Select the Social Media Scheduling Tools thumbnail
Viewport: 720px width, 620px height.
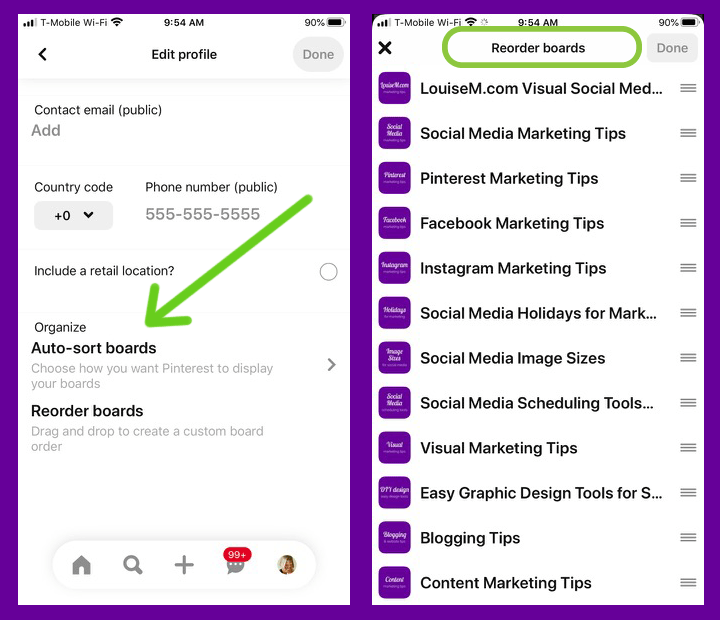coord(394,403)
